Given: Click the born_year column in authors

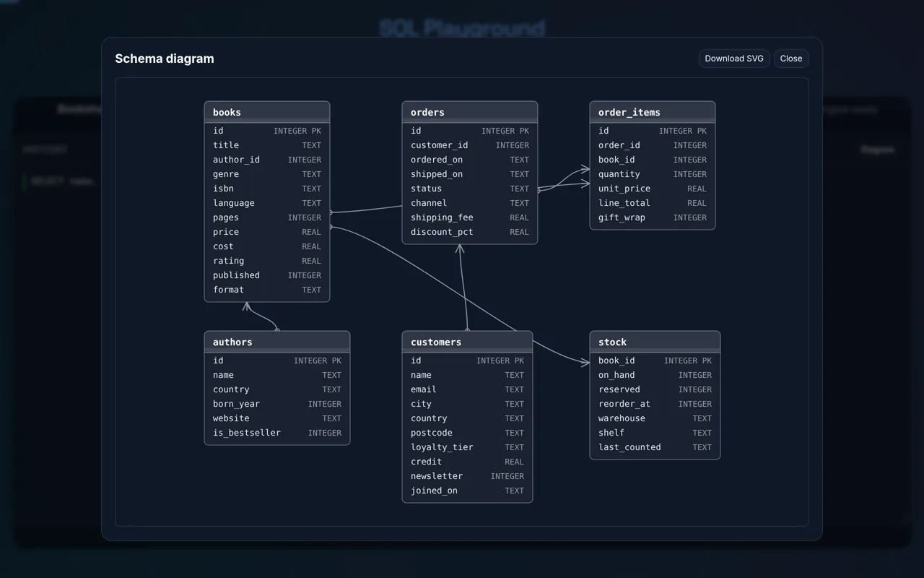Looking at the screenshot, I should (x=277, y=404).
